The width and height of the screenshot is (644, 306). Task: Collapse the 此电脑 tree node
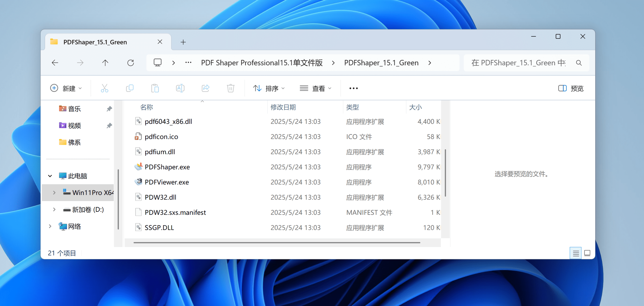50,176
